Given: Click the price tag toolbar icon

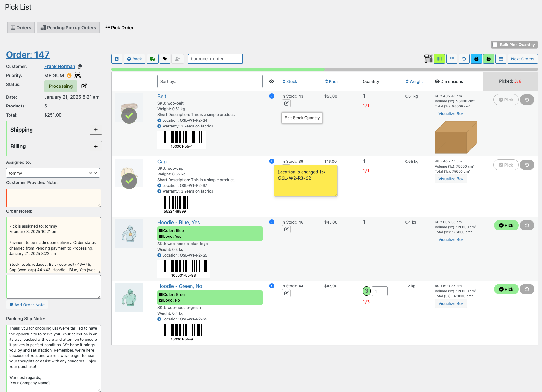Looking at the screenshot, I should [x=165, y=59].
